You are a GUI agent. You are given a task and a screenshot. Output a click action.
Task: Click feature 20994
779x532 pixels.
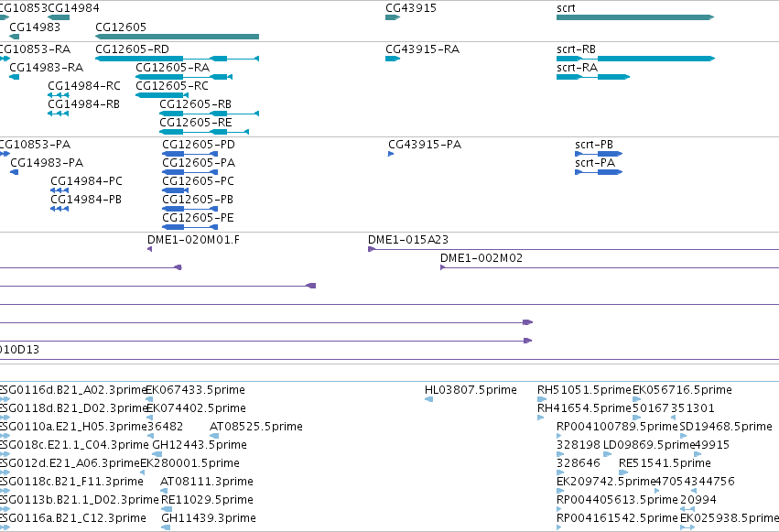pyautogui.click(x=698, y=500)
